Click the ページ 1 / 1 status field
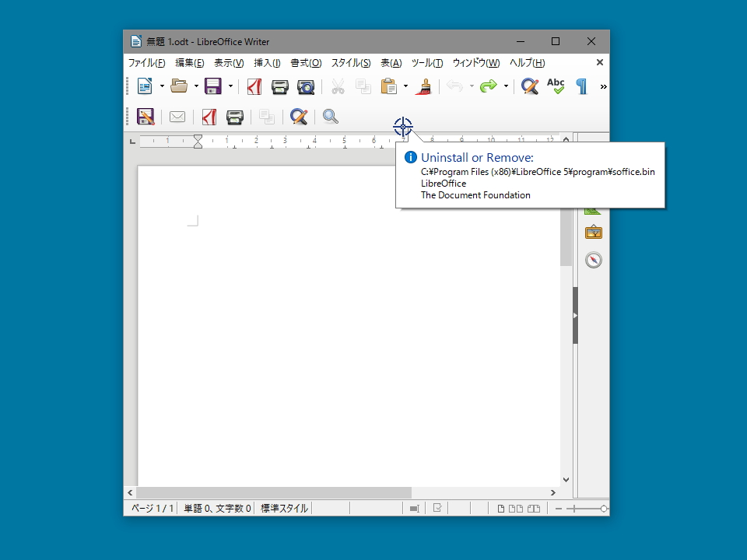 coord(152,509)
